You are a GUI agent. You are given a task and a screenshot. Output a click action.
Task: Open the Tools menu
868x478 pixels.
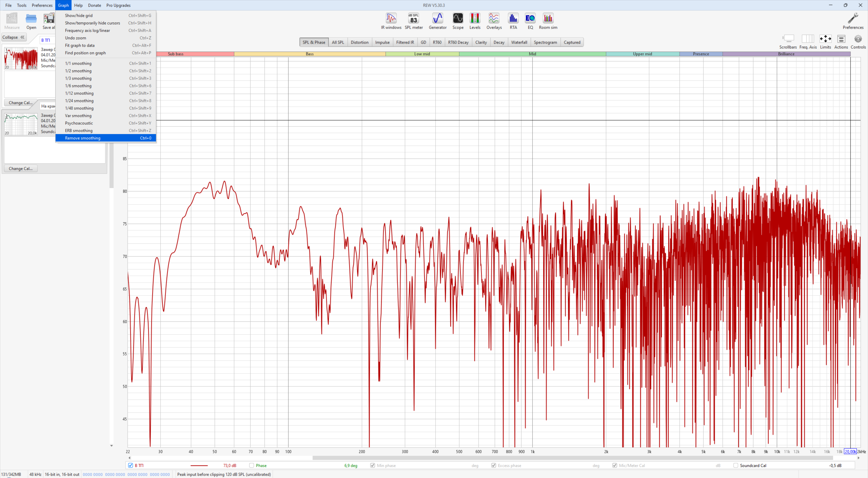point(21,5)
